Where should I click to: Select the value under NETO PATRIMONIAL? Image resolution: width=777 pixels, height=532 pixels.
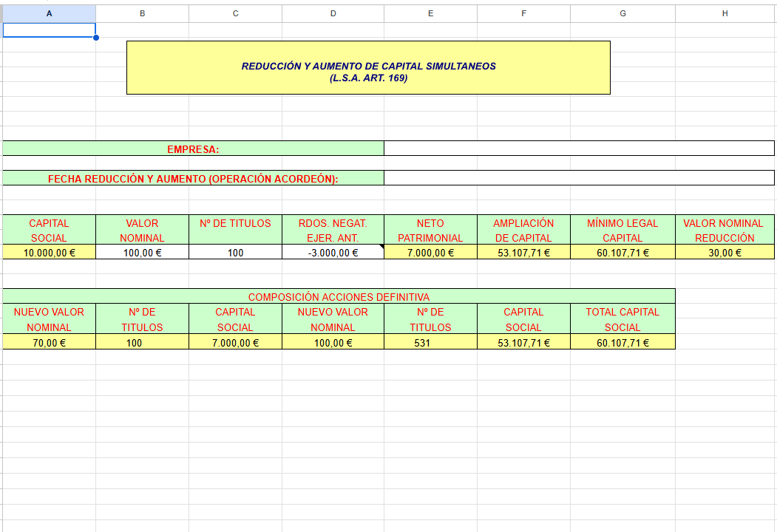click(430, 253)
